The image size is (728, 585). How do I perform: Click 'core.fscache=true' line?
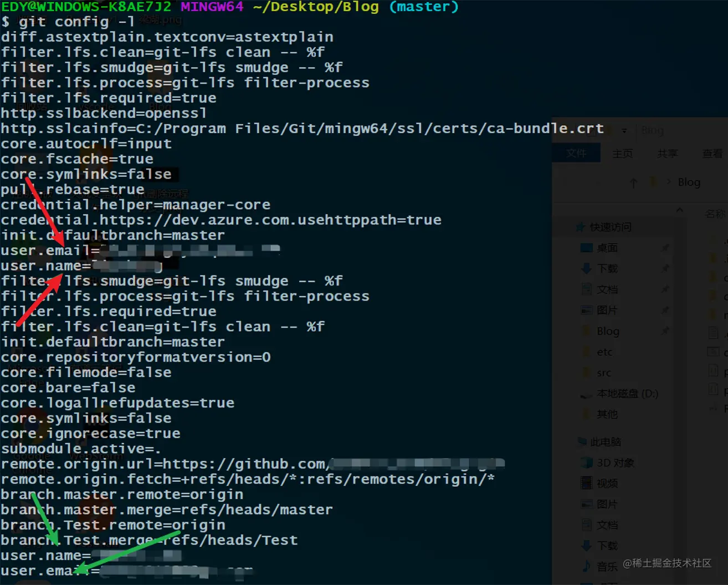(x=77, y=159)
